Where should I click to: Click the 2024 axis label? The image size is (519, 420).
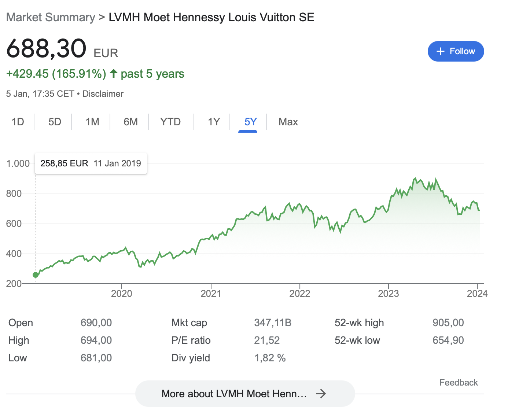click(x=477, y=294)
